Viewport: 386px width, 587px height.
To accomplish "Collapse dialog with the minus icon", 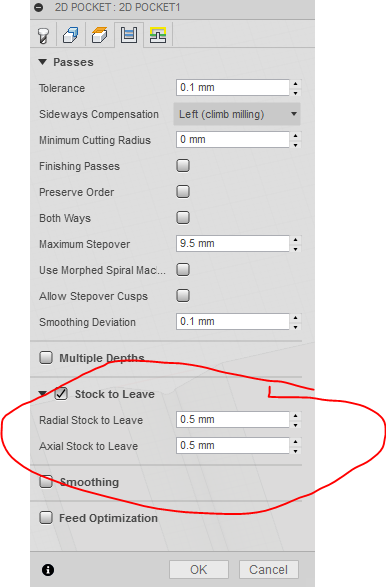I will pos(39,7).
